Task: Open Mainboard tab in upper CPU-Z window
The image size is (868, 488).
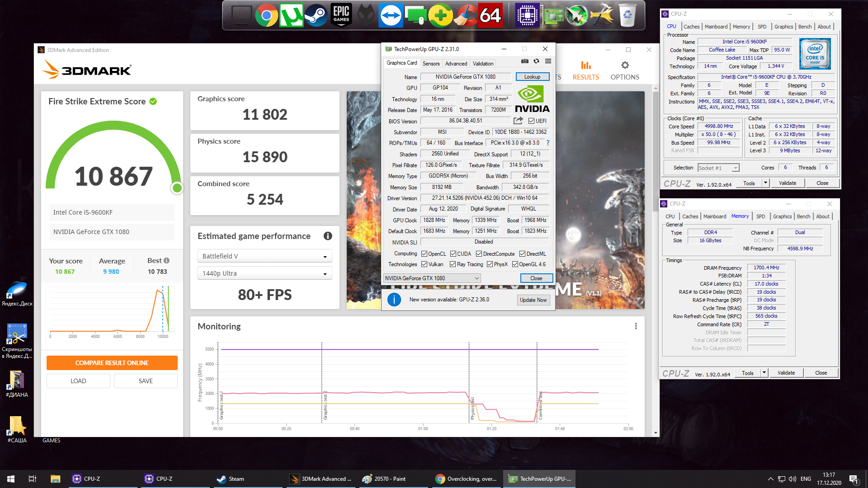Action: (716, 27)
